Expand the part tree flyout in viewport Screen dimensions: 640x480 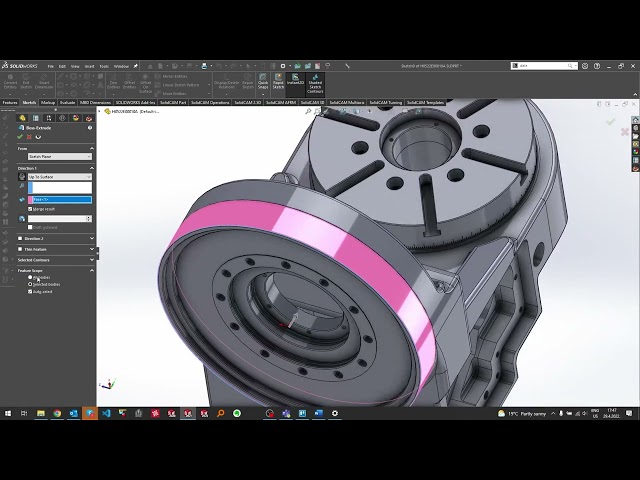point(99,111)
